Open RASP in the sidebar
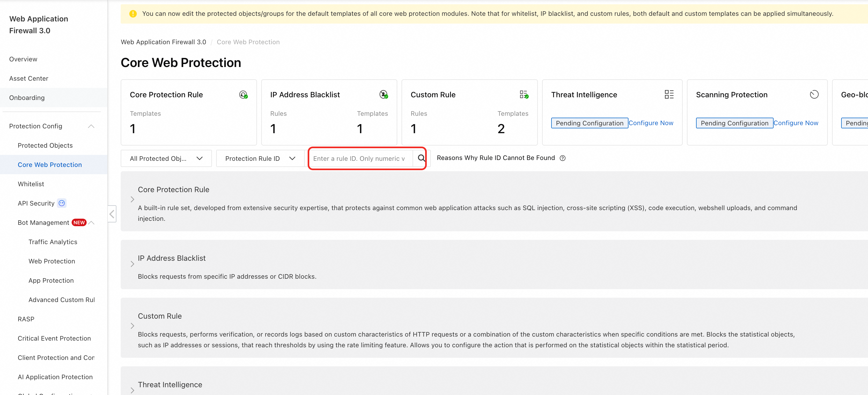The width and height of the screenshot is (868, 395). pyautogui.click(x=26, y=319)
